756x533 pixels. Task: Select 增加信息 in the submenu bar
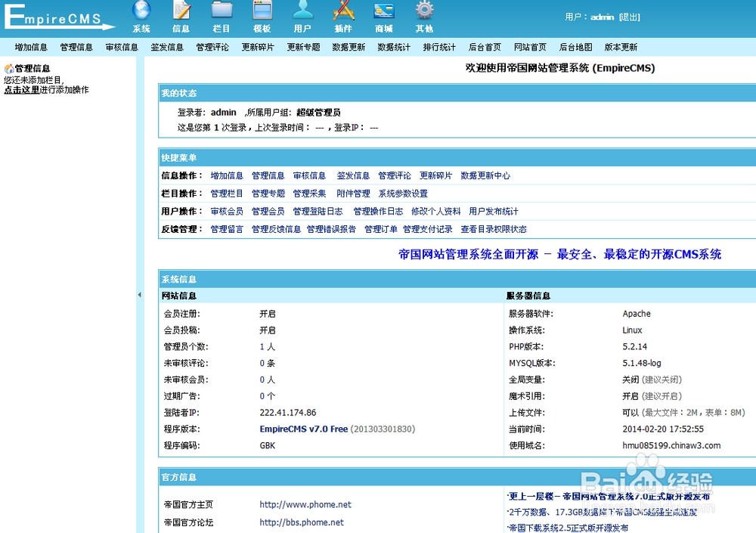pyautogui.click(x=31, y=48)
